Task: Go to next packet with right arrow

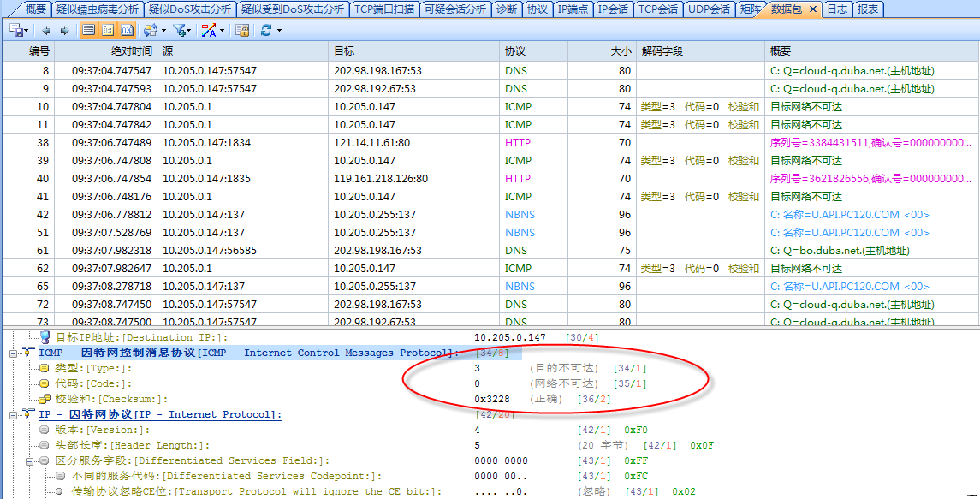Action: tap(64, 30)
